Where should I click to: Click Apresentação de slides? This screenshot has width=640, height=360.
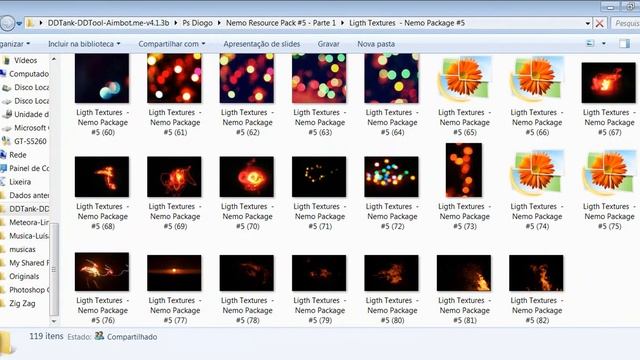tap(262, 44)
